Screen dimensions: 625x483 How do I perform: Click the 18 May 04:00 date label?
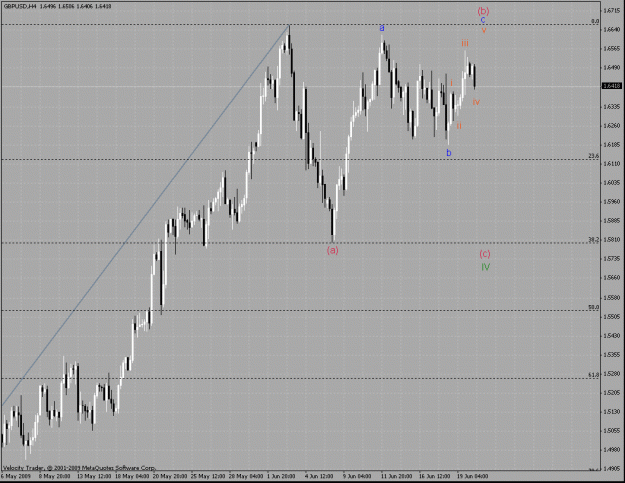click(132, 476)
